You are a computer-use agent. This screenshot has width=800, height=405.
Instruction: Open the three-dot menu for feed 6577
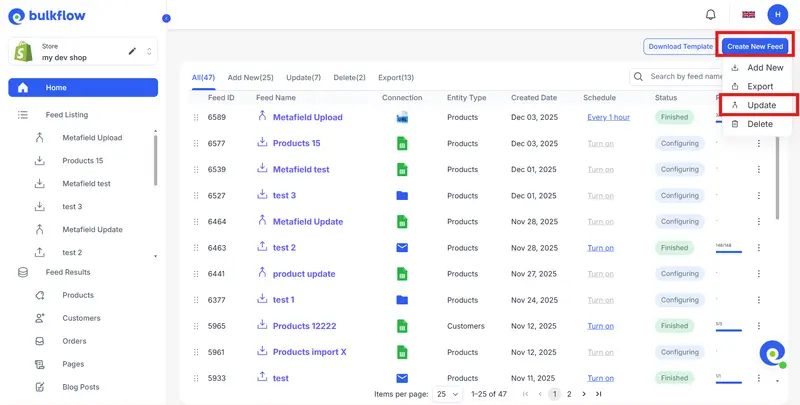pyautogui.click(x=759, y=143)
